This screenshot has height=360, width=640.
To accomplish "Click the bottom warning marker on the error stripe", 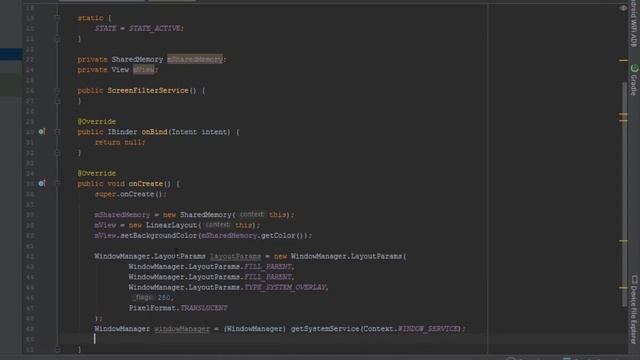I will coord(623,287).
